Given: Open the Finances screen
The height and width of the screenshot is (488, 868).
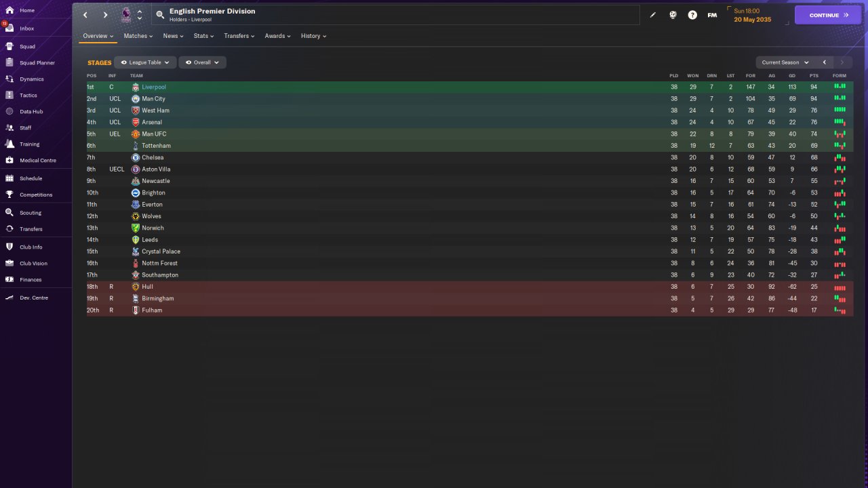Looking at the screenshot, I should (31, 280).
